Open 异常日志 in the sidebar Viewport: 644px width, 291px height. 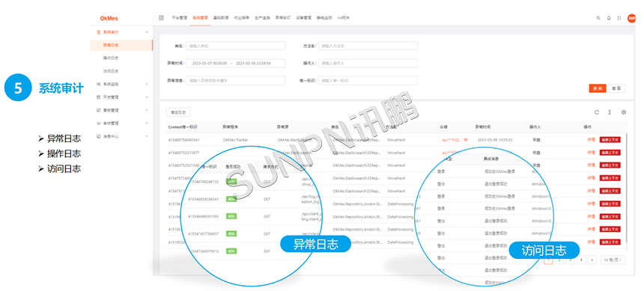point(121,45)
